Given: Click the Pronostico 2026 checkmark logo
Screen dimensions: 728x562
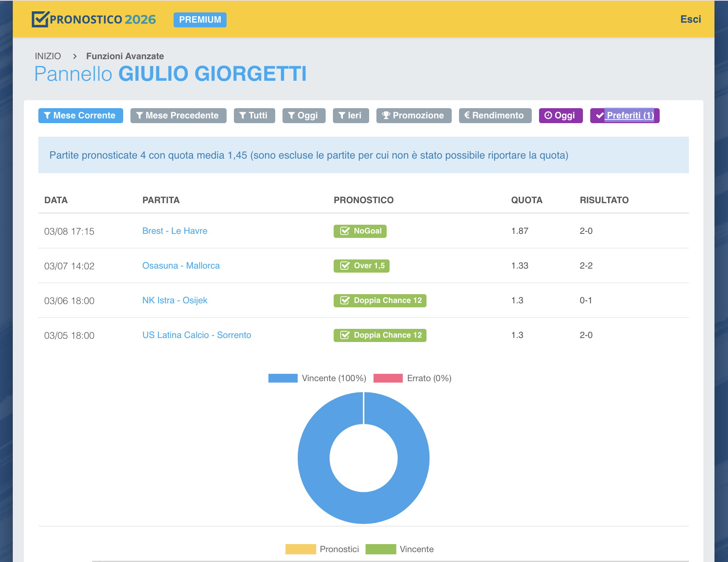Looking at the screenshot, I should [40, 19].
